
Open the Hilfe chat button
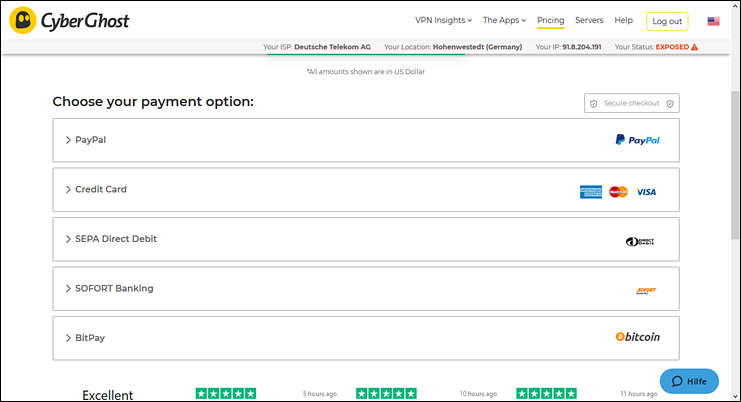pos(689,381)
